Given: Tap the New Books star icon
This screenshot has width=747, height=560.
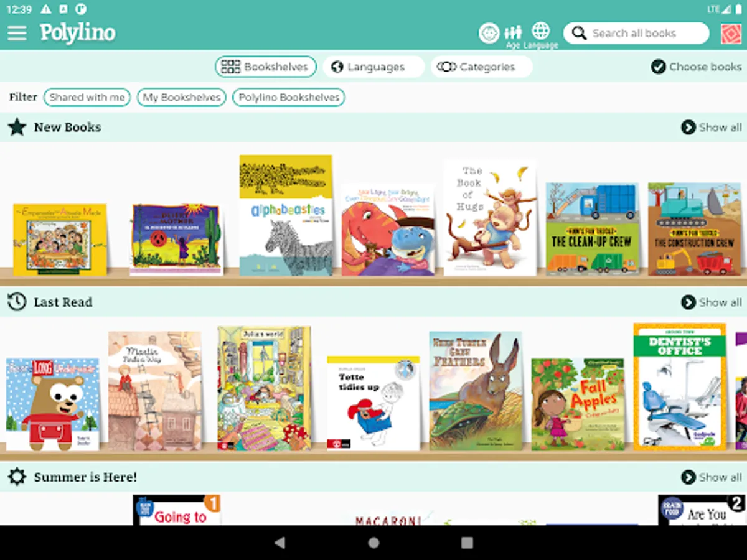Looking at the screenshot, I should [17, 128].
